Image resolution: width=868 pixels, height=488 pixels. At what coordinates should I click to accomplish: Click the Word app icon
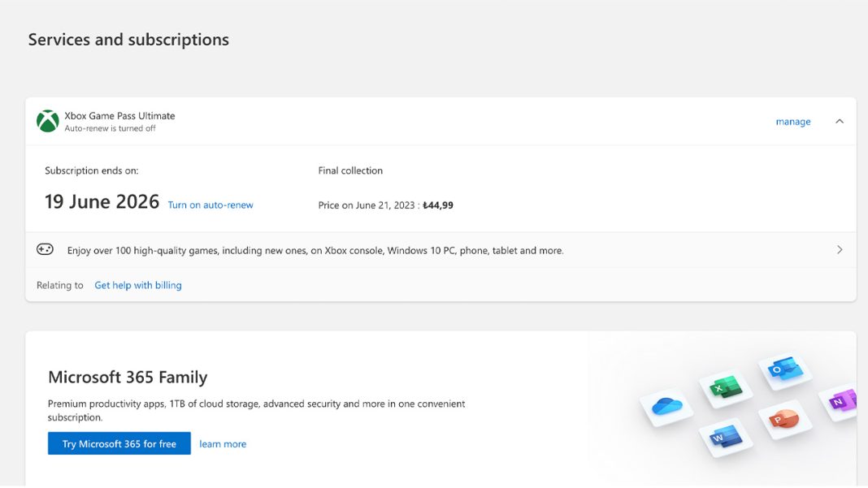click(723, 437)
